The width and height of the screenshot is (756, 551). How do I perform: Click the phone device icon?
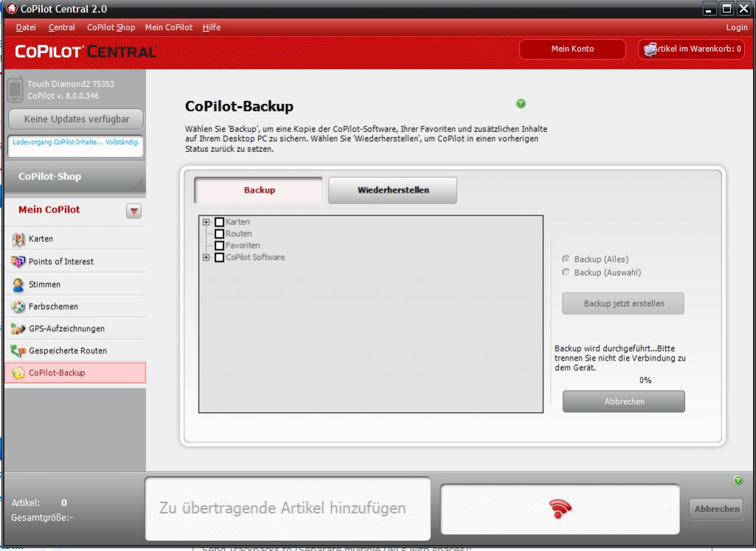pos(15,89)
